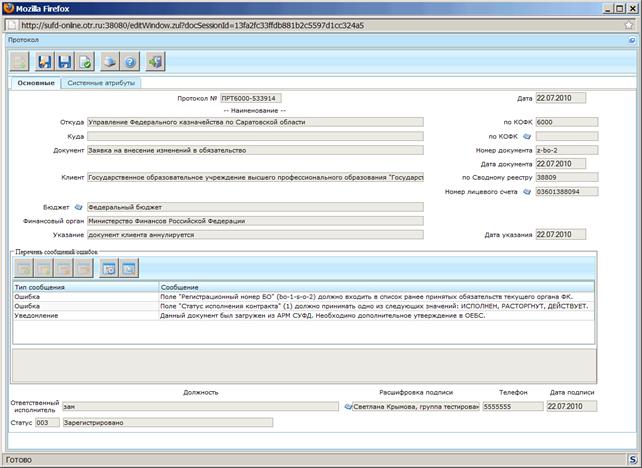Bookmark page with the star icon
This screenshot has height=468, width=642.
pos(629,25)
